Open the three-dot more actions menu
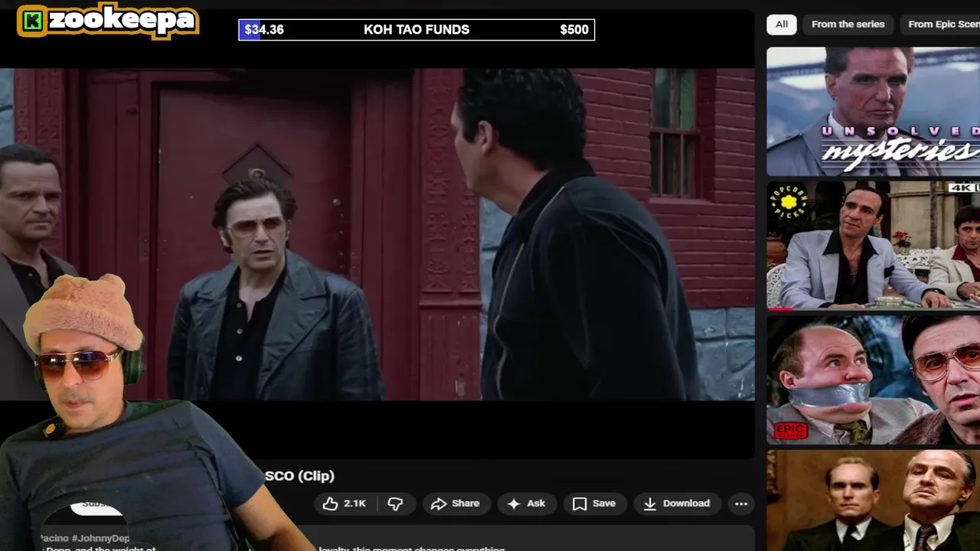This screenshot has width=980, height=551. pos(741,504)
